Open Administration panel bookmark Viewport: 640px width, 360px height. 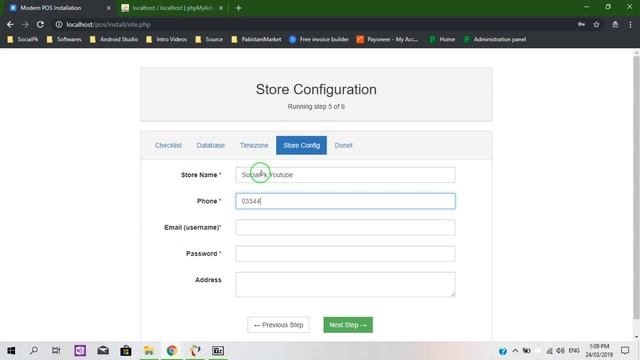click(x=495, y=39)
